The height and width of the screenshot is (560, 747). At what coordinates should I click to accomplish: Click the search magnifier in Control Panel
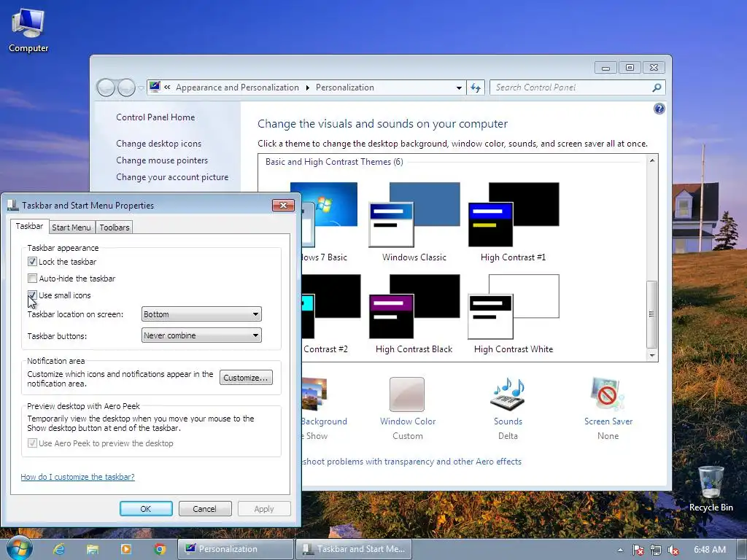657,87
